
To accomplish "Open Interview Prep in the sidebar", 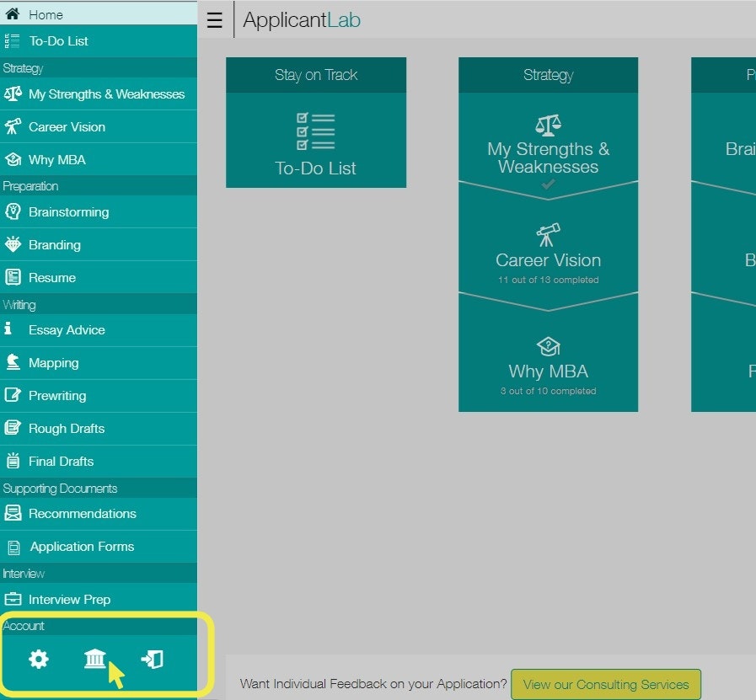I will pyautogui.click(x=69, y=600).
